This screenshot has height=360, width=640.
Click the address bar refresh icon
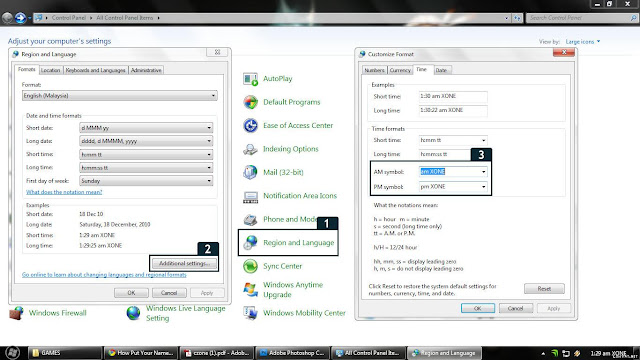517,18
